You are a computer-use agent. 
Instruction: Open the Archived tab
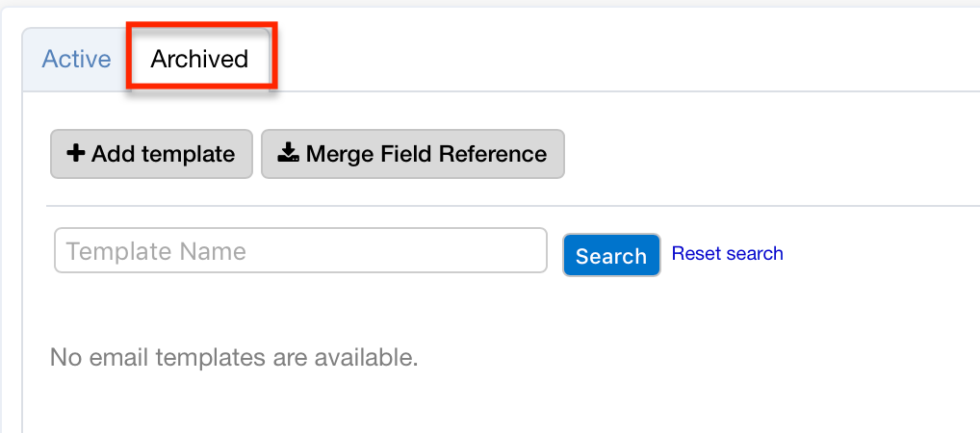(199, 60)
